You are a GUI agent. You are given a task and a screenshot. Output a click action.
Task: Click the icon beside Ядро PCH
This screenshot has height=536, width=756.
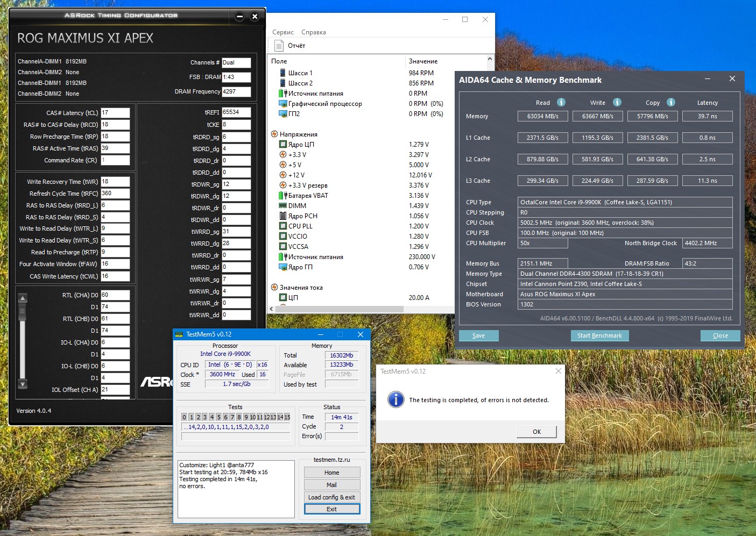[x=282, y=216]
